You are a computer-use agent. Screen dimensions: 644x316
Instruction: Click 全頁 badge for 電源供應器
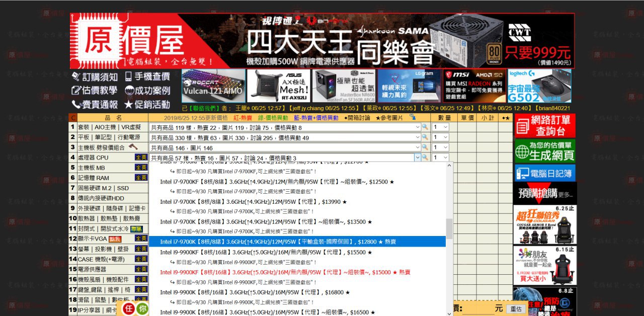[141, 269]
